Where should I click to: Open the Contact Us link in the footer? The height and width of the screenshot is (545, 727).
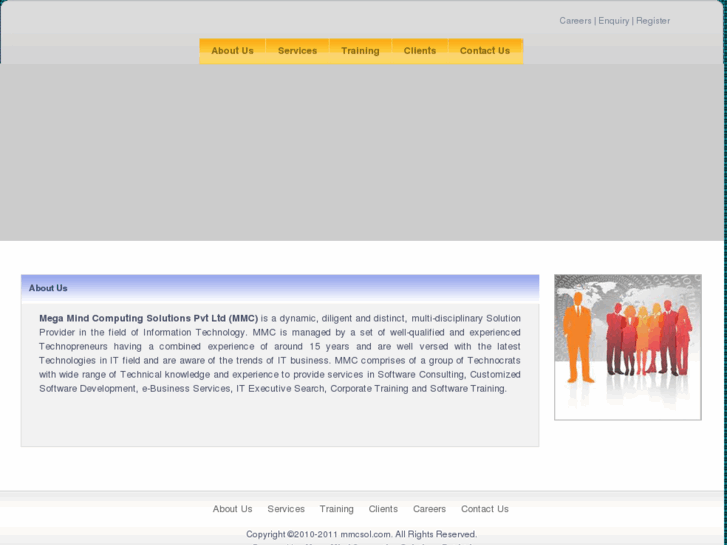click(x=485, y=509)
